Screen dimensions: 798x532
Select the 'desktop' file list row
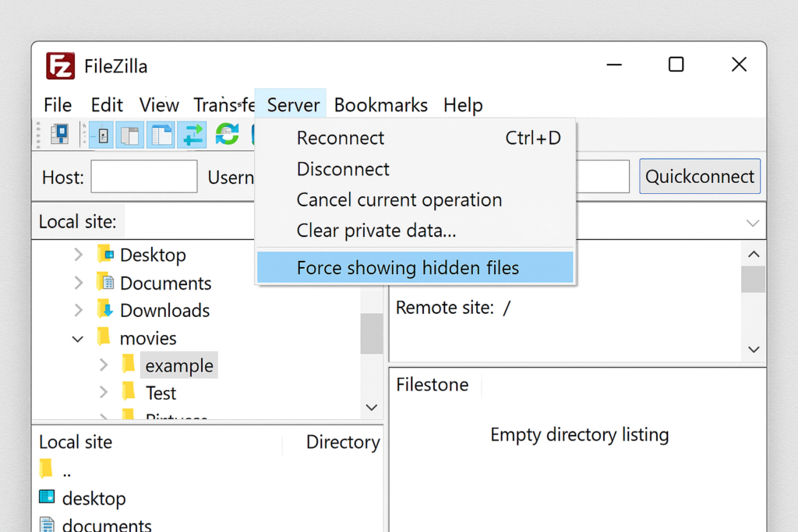pyautogui.click(x=209, y=498)
